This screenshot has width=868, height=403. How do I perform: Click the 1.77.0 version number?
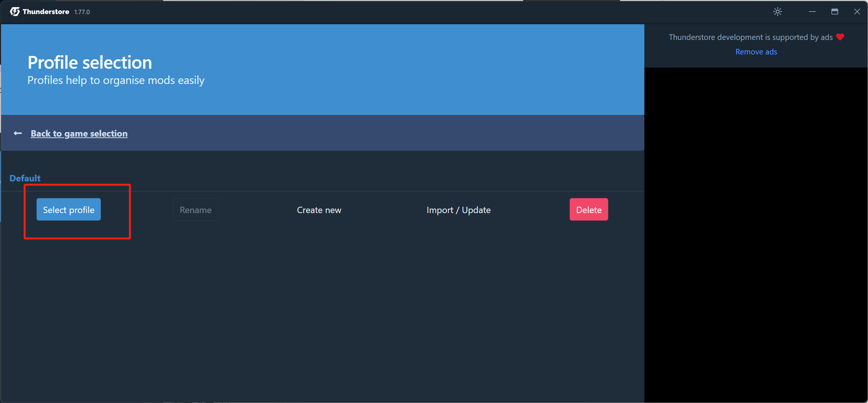[x=82, y=12]
